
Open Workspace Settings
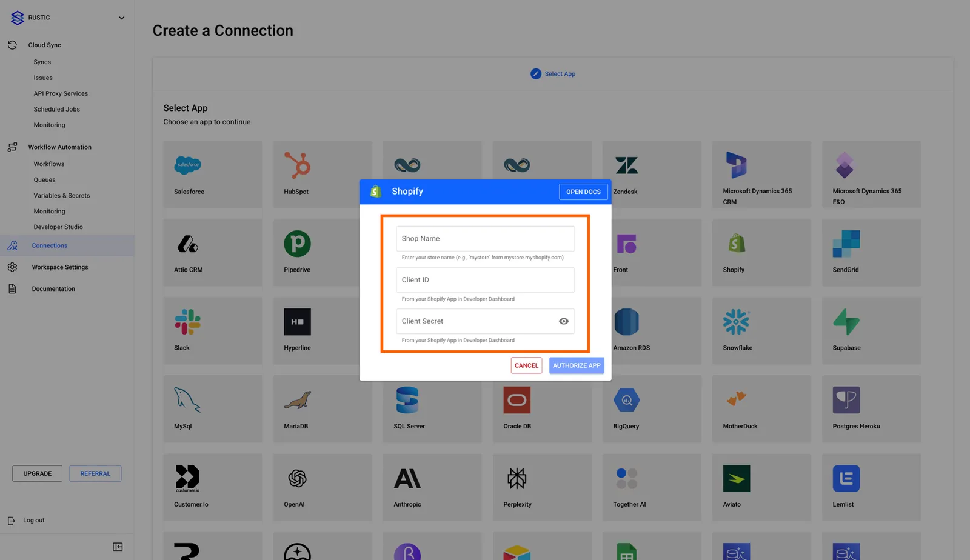pyautogui.click(x=59, y=267)
